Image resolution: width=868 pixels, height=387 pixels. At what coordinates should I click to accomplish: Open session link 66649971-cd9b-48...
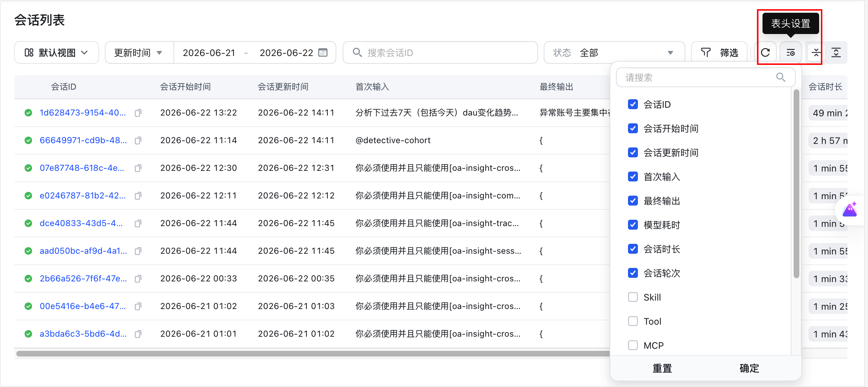click(83, 140)
